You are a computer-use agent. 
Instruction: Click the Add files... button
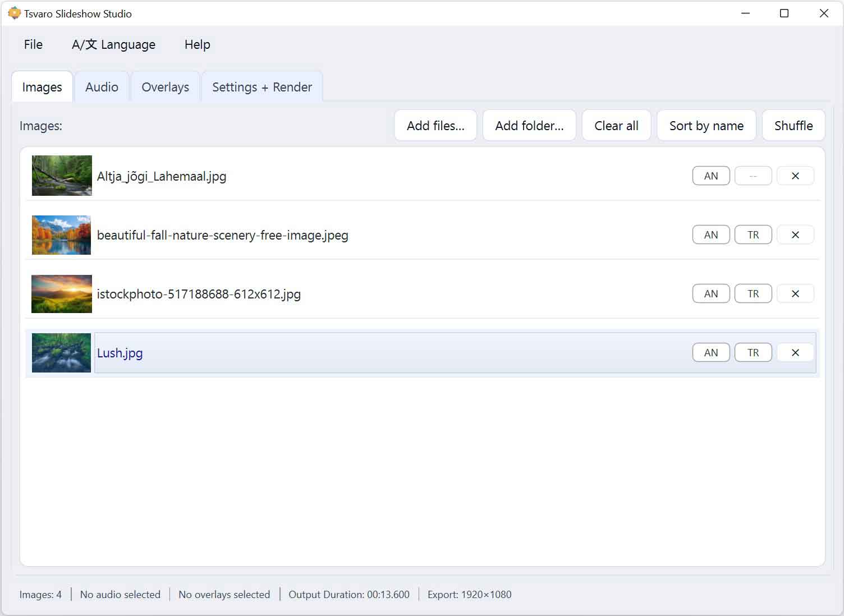pyautogui.click(x=435, y=126)
